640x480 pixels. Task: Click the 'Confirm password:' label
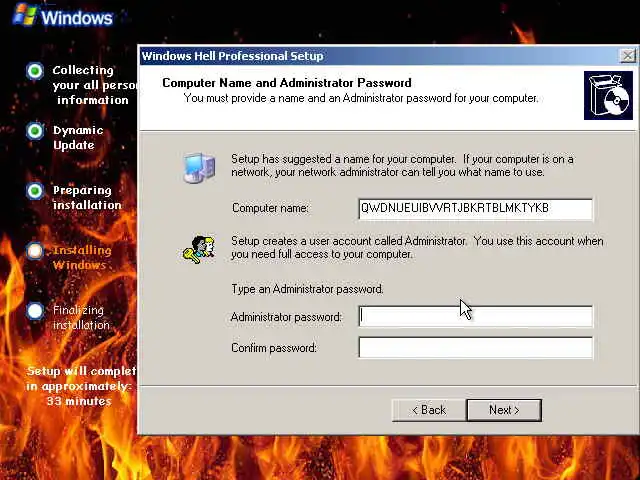tap(274, 348)
